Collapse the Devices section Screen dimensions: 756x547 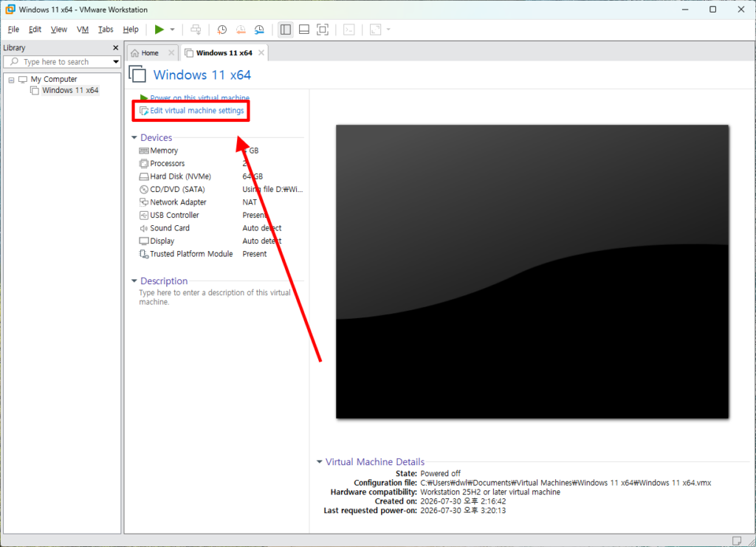coord(134,137)
